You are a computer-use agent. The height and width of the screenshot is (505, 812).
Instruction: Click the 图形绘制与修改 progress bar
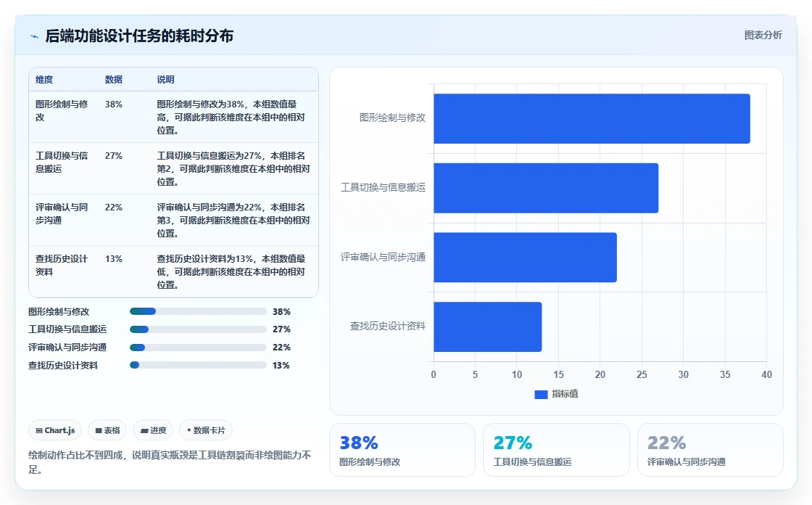coord(198,311)
